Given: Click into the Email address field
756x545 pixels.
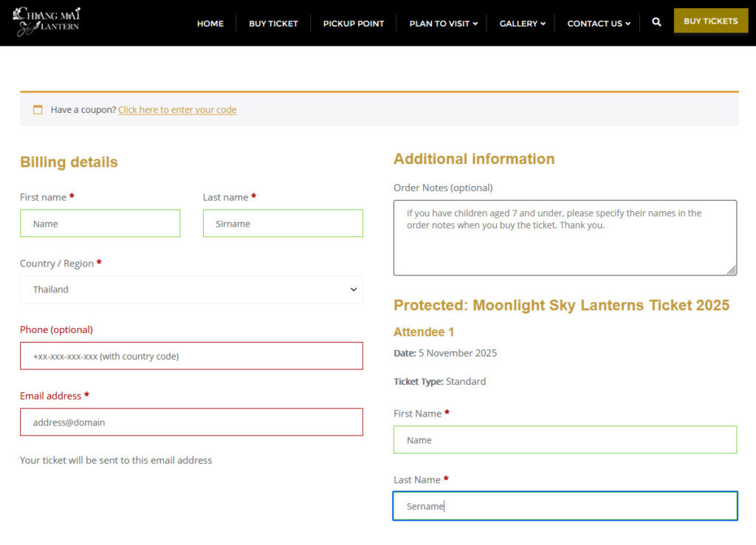Looking at the screenshot, I should 191,422.
